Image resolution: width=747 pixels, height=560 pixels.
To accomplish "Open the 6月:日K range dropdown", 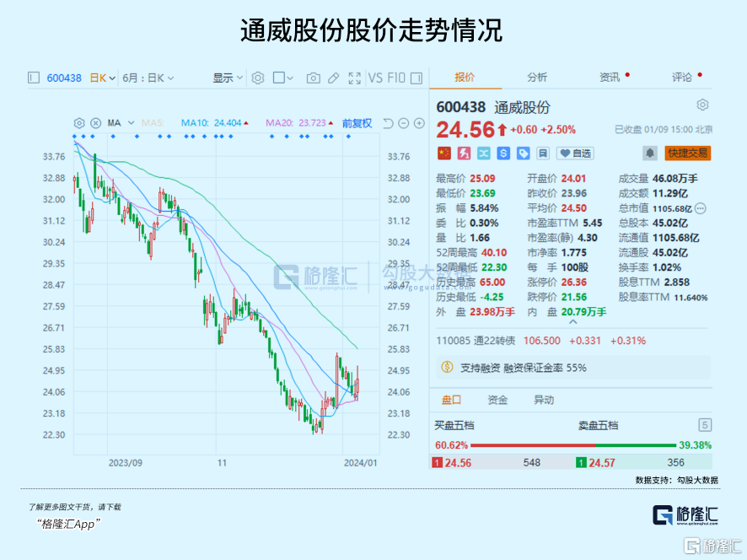I will click(x=148, y=78).
